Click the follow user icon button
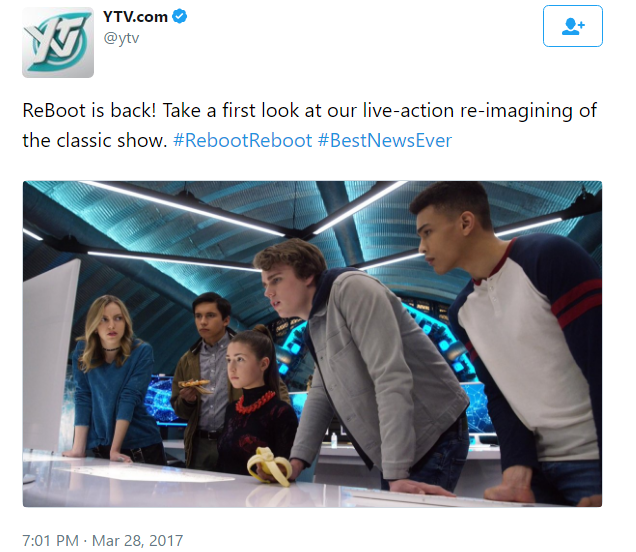The height and width of the screenshot is (552, 636). (x=572, y=26)
